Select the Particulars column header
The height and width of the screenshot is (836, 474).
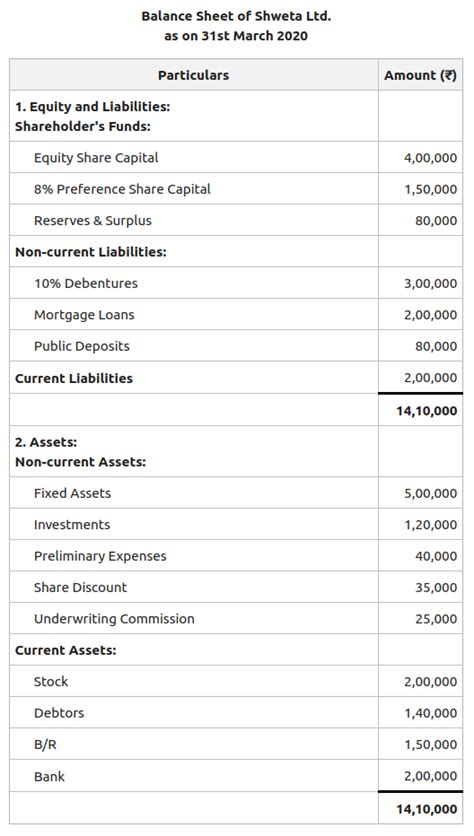pos(194,75)
